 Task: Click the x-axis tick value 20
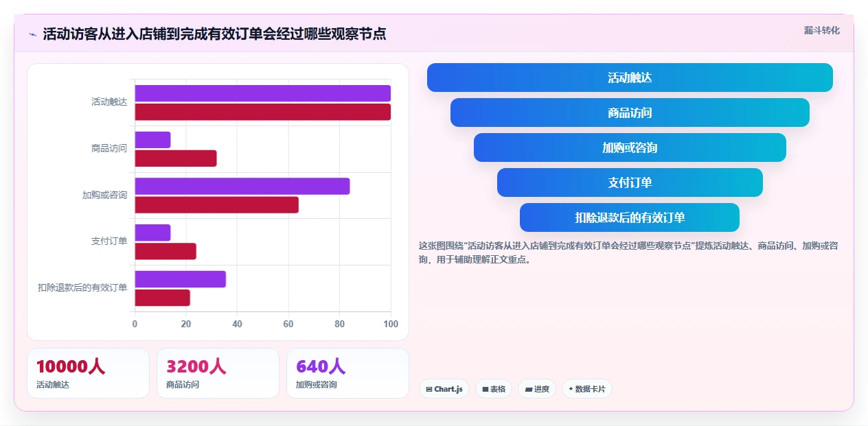[x=186, y=324]
